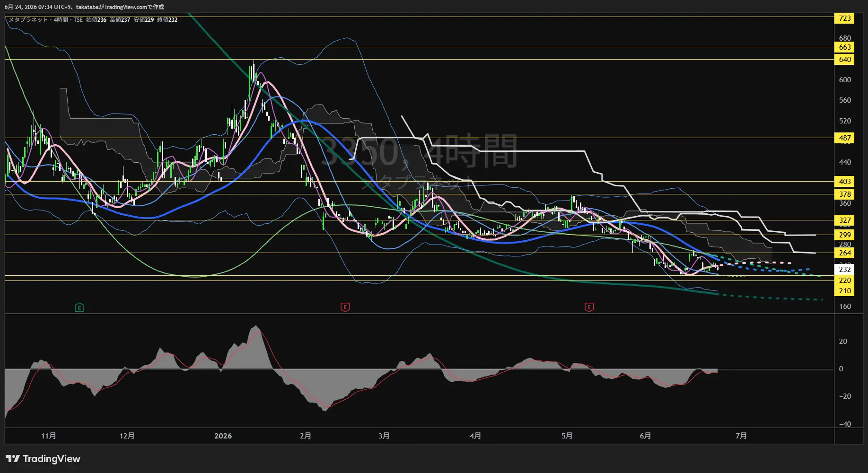Click the 終値232 close value
The width and height of the screenshot is (868, 473).
click(167, 20)
